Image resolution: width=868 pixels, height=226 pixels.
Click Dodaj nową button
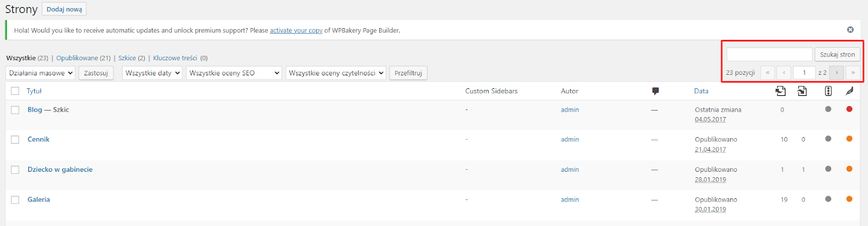point(64,9)
